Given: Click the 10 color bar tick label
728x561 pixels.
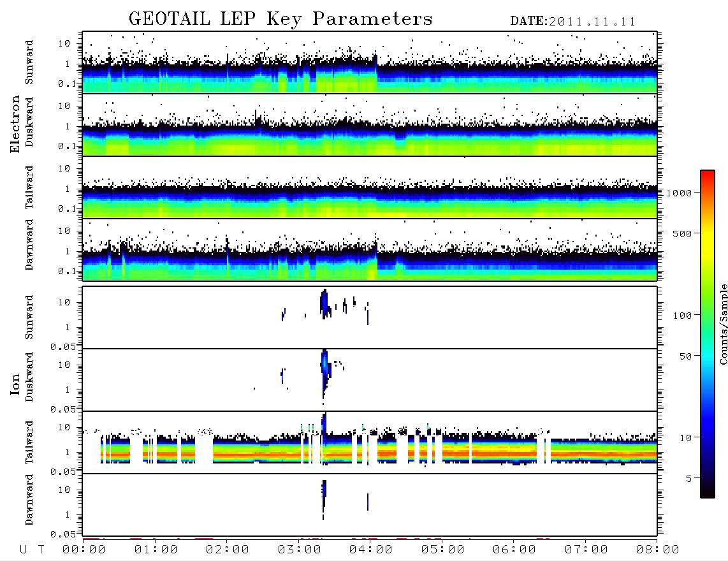Looking at the screenshot, I should click(685, 438).
